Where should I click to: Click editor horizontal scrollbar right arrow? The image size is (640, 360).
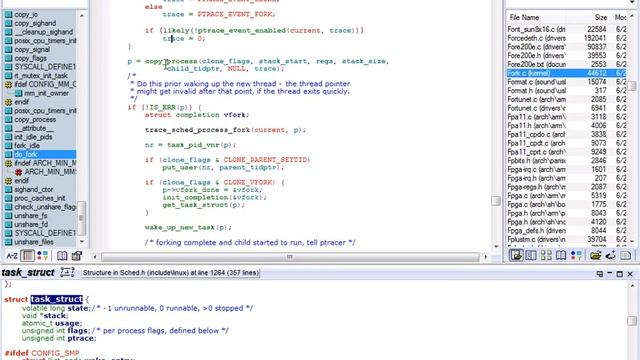486,257
